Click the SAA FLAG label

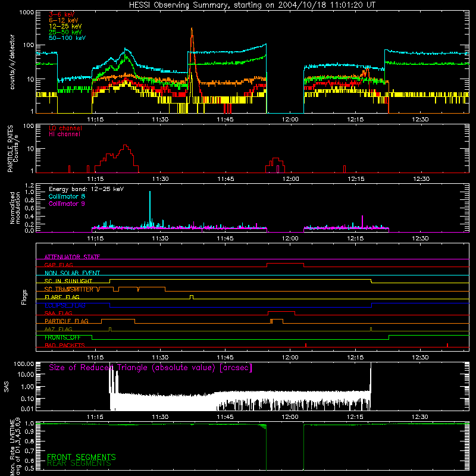pos(58,313)
